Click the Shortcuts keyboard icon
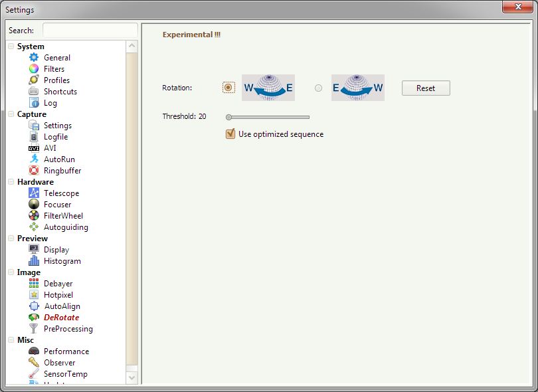538x392 pixels. point(34,91)
